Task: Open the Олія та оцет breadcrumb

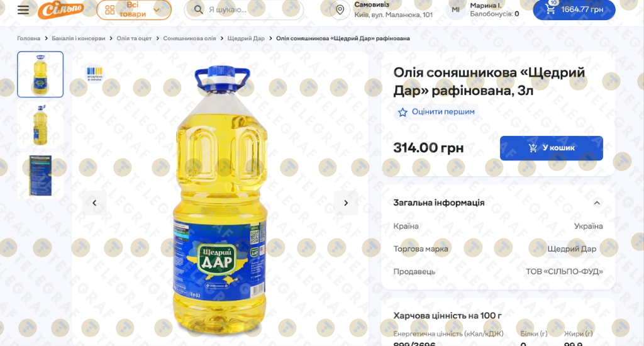Action: [134, 38]
